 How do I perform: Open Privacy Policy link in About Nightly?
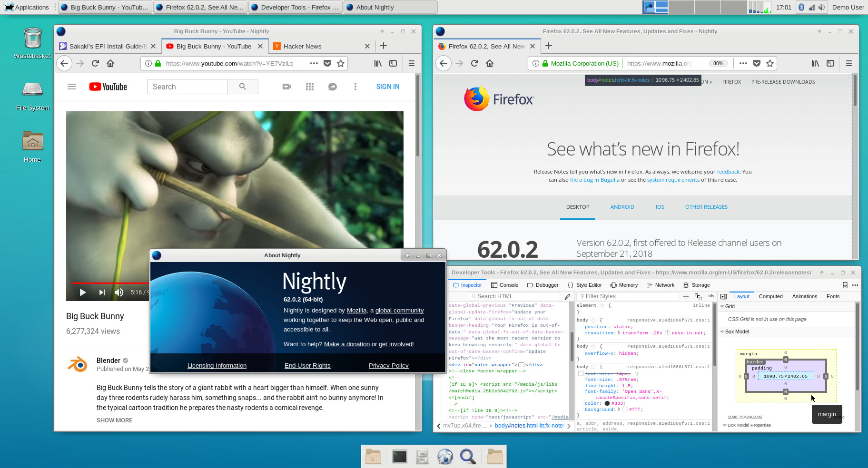point(389,366)
